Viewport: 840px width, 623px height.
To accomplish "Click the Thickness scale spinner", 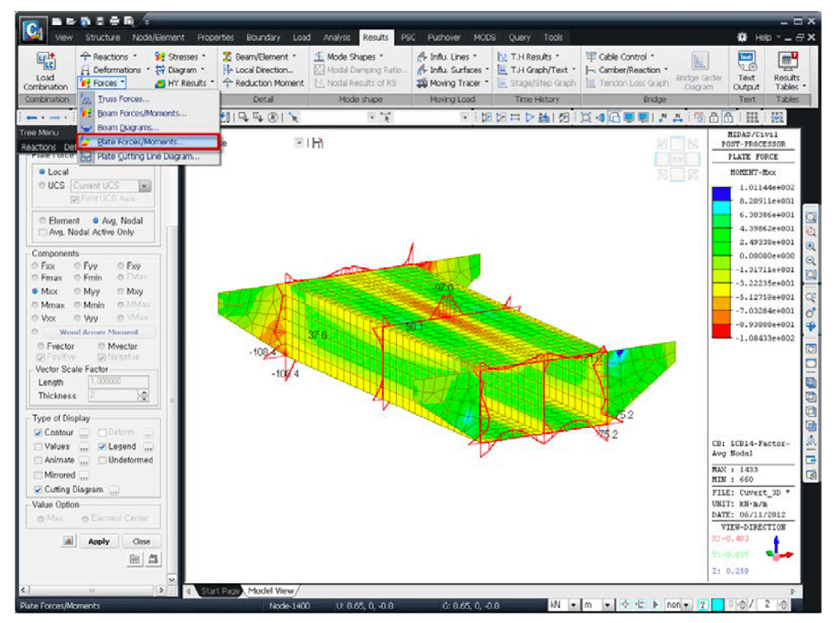I will 143,395.
